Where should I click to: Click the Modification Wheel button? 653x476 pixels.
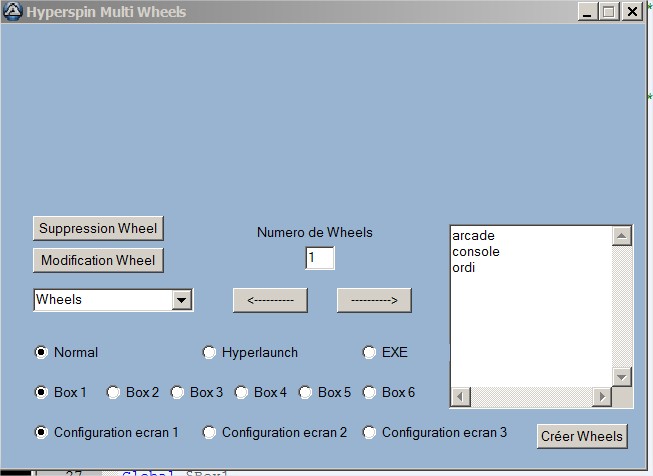[x=98, y=260]
